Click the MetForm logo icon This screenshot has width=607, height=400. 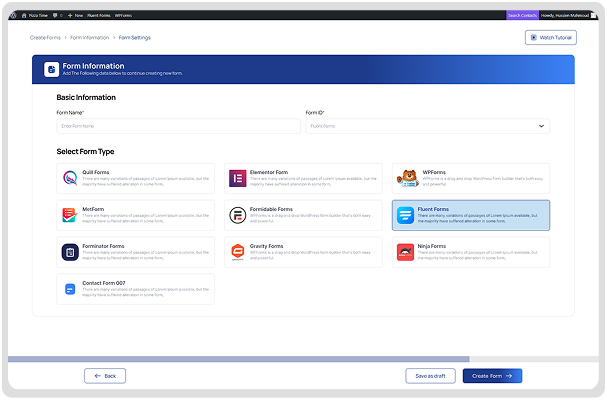70,215
